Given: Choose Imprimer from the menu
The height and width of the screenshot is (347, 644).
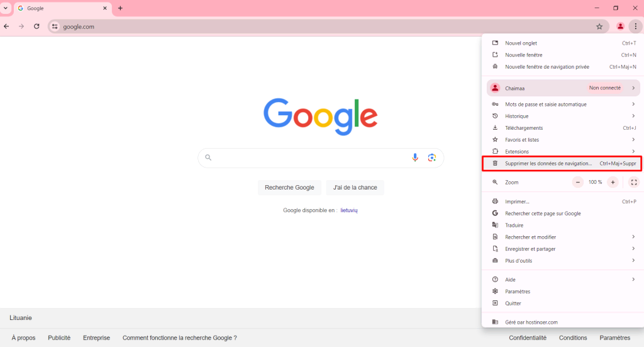Looking at the screenshot, I should pyautogui.click(x=563, y=202).
